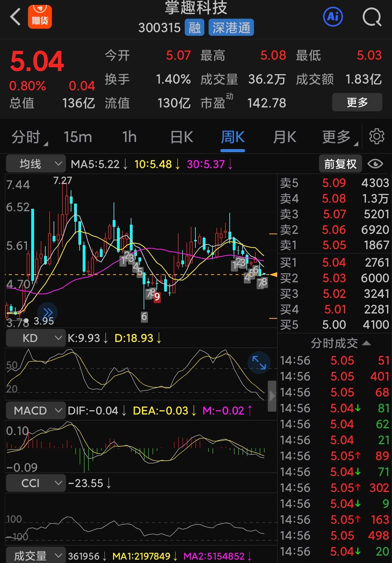Tap the main price 5.04
Viewport: 392px width, 563px height.
point(37,61)
